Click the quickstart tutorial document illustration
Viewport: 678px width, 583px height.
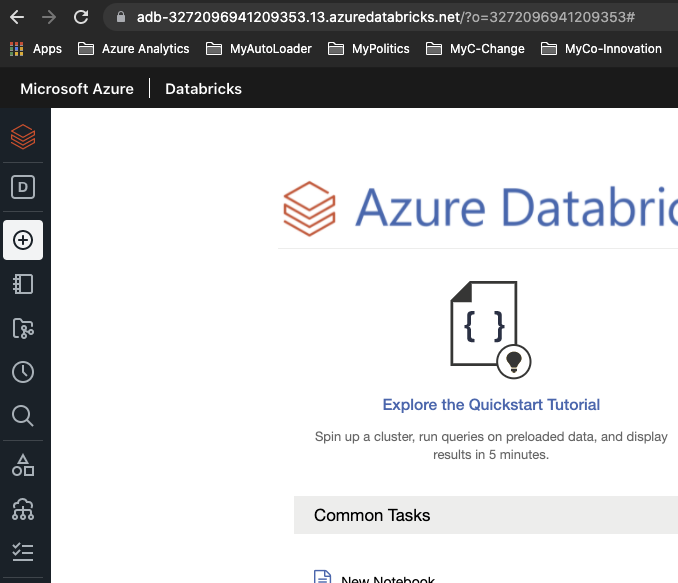point(491,330)
